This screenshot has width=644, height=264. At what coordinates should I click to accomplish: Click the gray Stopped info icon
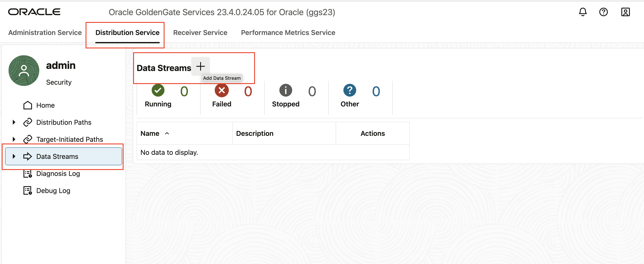286,90
